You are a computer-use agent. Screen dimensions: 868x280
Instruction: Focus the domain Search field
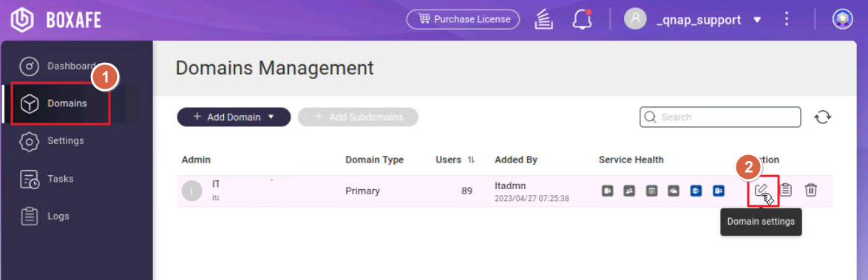point(720,117)
